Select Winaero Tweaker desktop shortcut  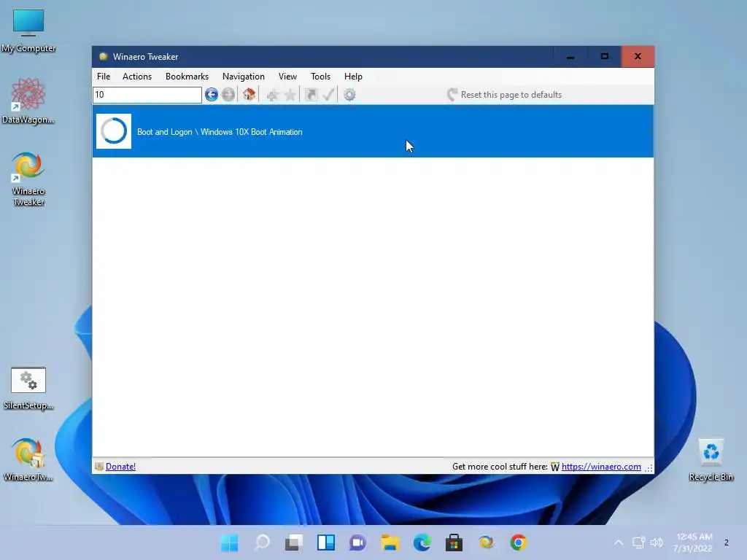(28, 179)
